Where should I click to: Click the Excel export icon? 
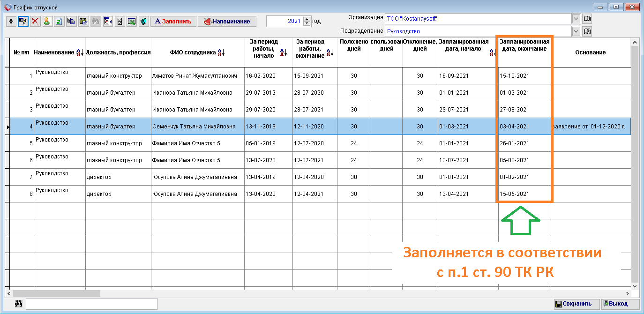132,21
